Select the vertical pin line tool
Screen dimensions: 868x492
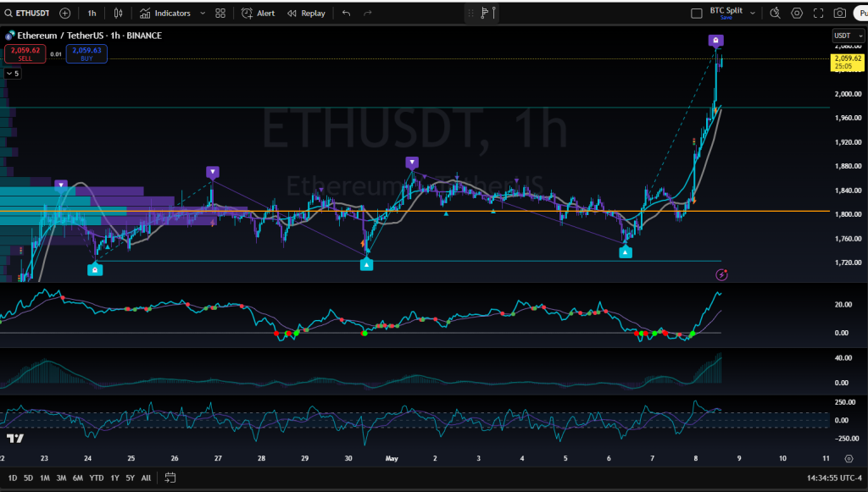point(494,13)
